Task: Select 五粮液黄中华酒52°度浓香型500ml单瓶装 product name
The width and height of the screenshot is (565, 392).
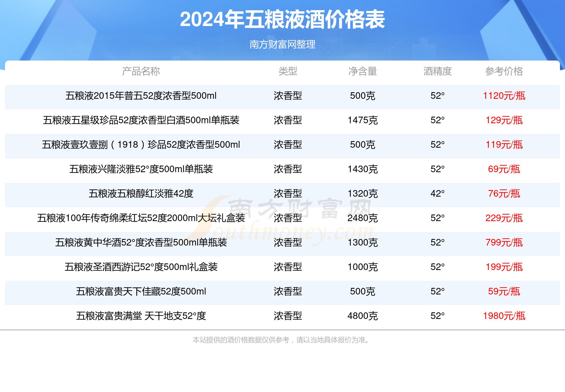Action: (x=141, y=242)
